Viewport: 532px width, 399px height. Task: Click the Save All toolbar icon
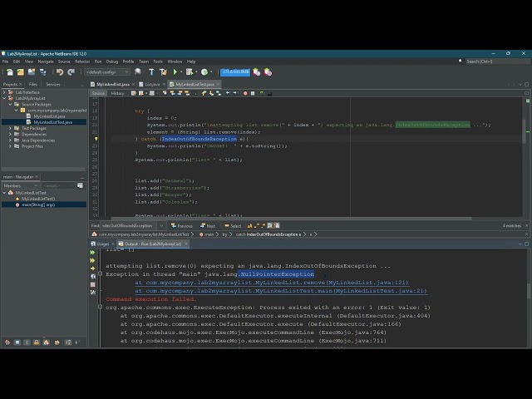[42, 72]
